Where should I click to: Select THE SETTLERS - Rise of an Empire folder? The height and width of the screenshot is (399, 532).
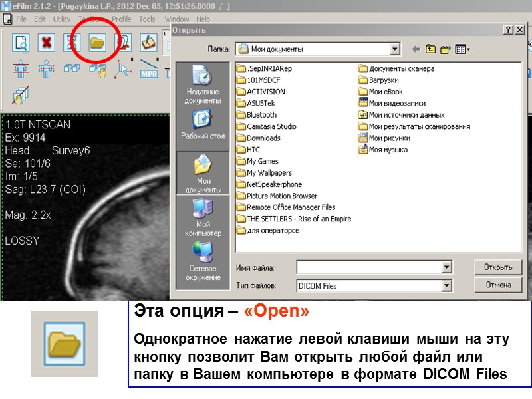(x=294, y=219)
